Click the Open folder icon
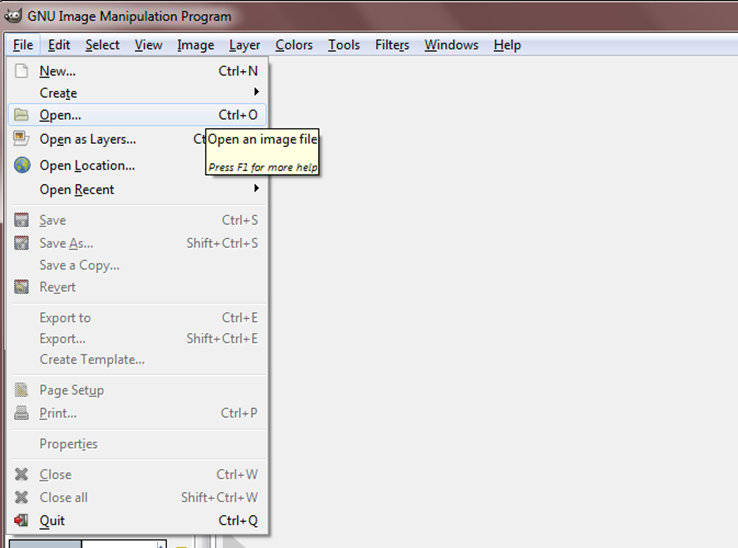The height and width of the screenshot is (548, 738). point(21,114)
